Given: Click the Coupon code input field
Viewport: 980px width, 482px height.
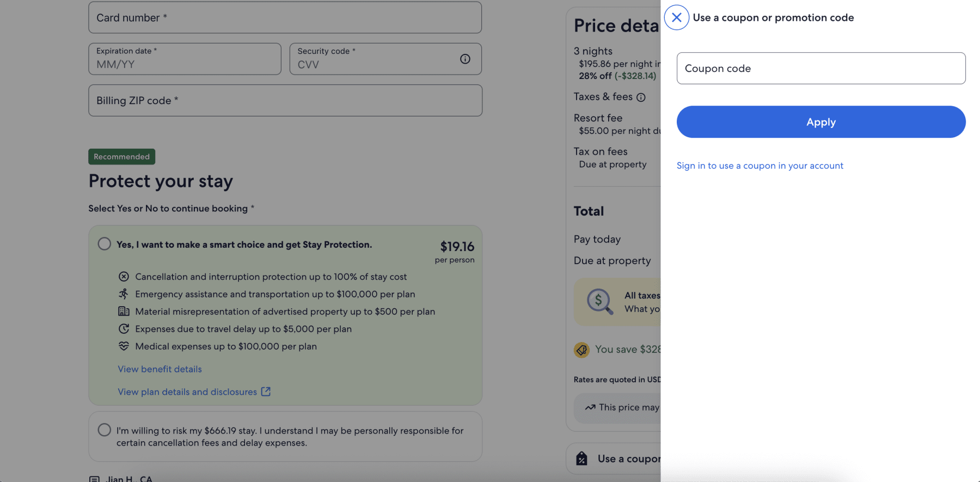Looking at the screenshot, I should pos(820,68).
